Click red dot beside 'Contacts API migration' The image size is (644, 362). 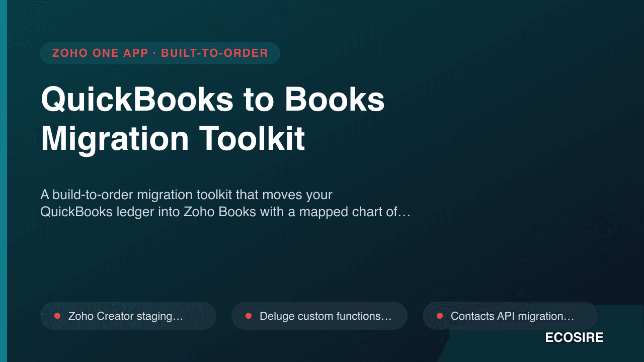point(440,316)
